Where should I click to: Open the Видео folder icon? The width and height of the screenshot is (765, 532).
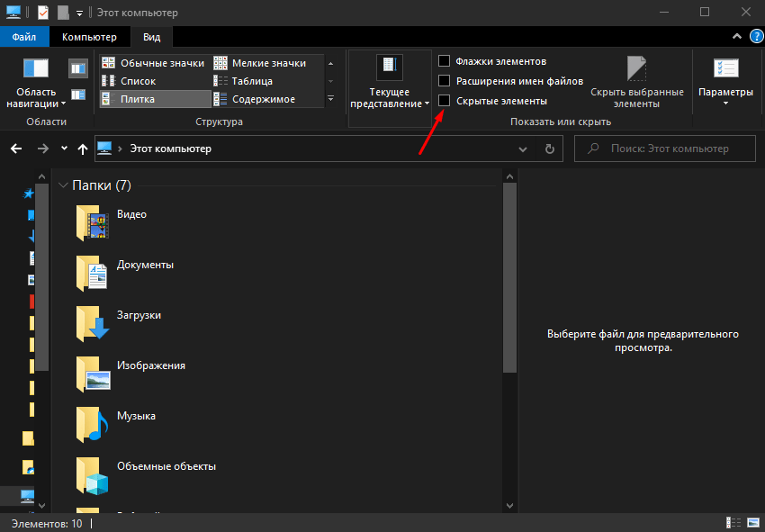tap(93, 221)
